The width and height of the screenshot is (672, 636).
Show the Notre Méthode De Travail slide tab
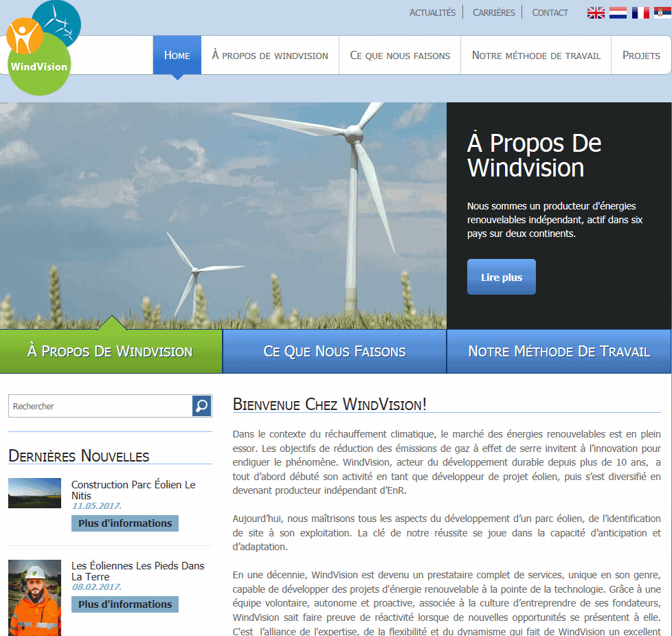click(x=559, y=351)
